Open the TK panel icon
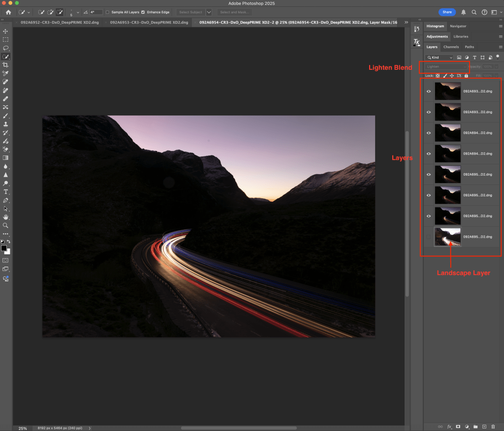This screenshot has width=504, height=431. (x=416, y=43)
